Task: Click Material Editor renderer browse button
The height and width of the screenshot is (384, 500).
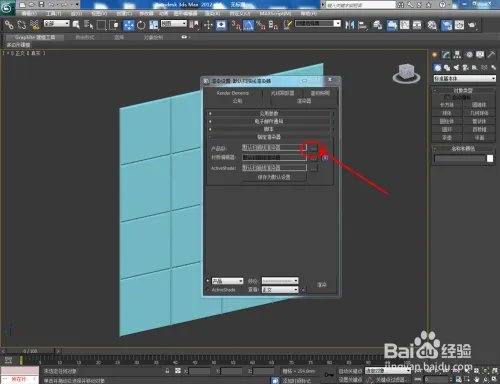Action: [x=313, y=158]
